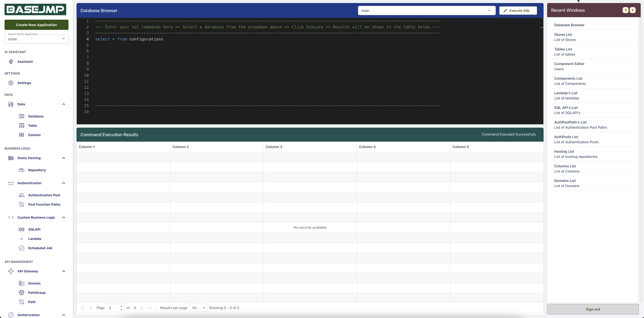Viewport: 644px width, 318px height.
Task: Increment the Page number stepper
Action: [121, 306]
